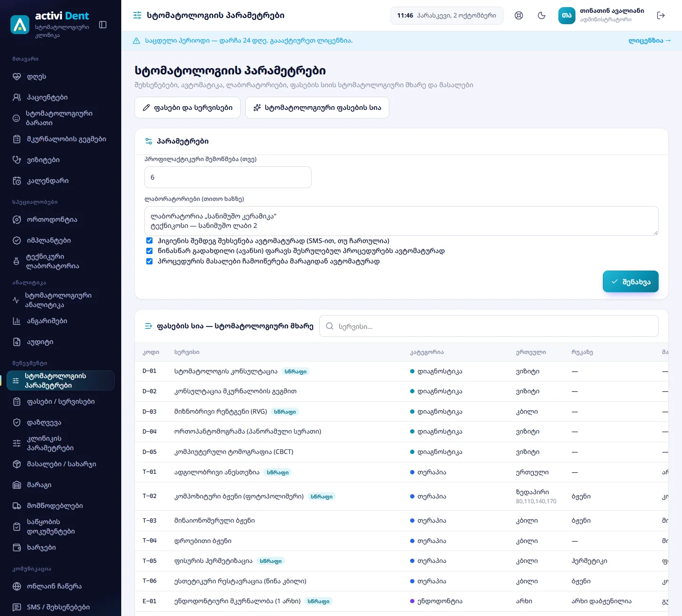Click the sliders icon beside the page title
Viewport: 682px width, 616px height.
tap(137, 16)
